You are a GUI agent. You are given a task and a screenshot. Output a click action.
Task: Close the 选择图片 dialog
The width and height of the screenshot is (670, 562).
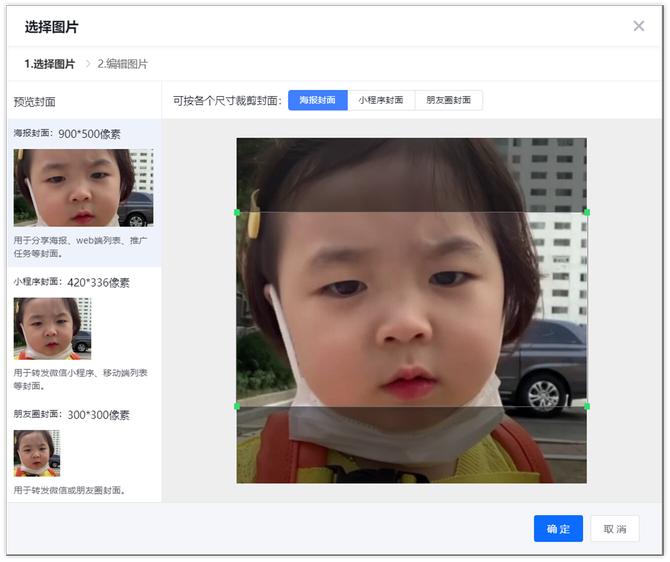639,26
